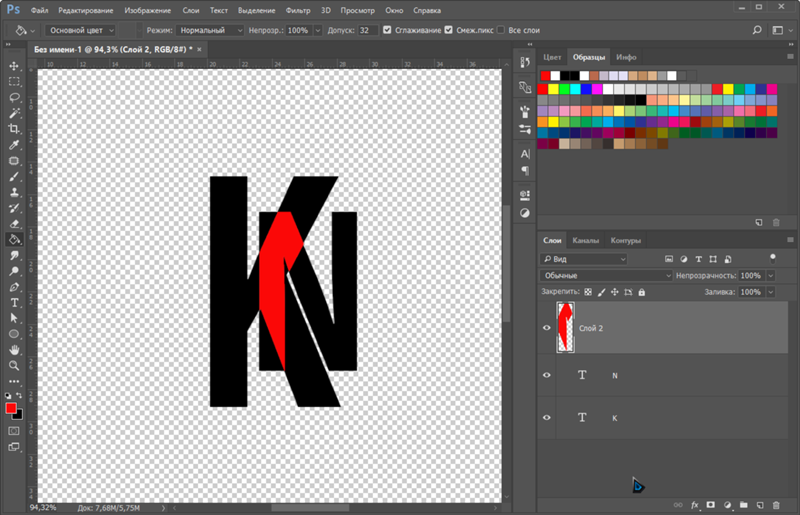This screenshot has width=800, height=515.
Task: Click the fx layer style icon
Action: 694,506
